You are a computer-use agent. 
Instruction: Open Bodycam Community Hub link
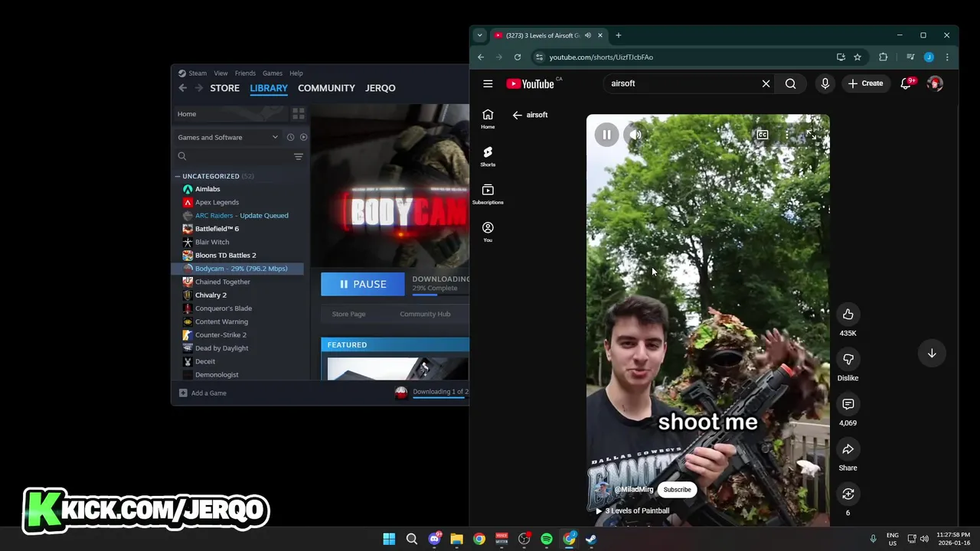425,314
